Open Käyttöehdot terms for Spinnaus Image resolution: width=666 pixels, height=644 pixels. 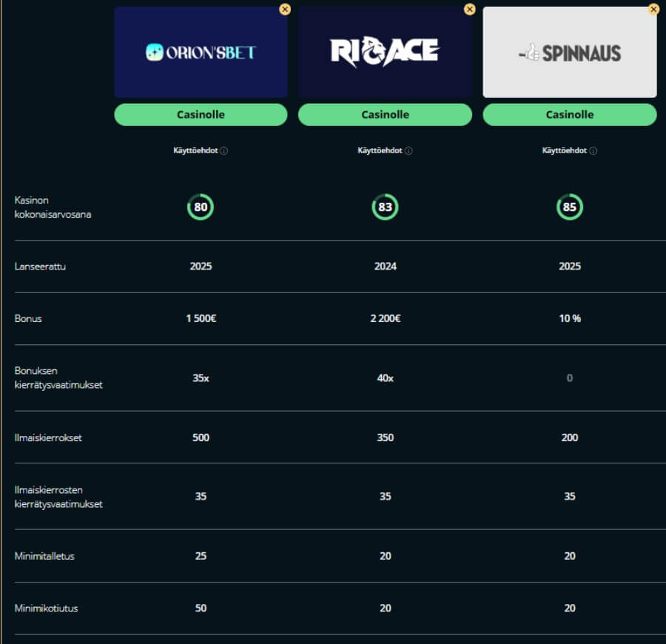pyautogui.click(x=564, y=150)
